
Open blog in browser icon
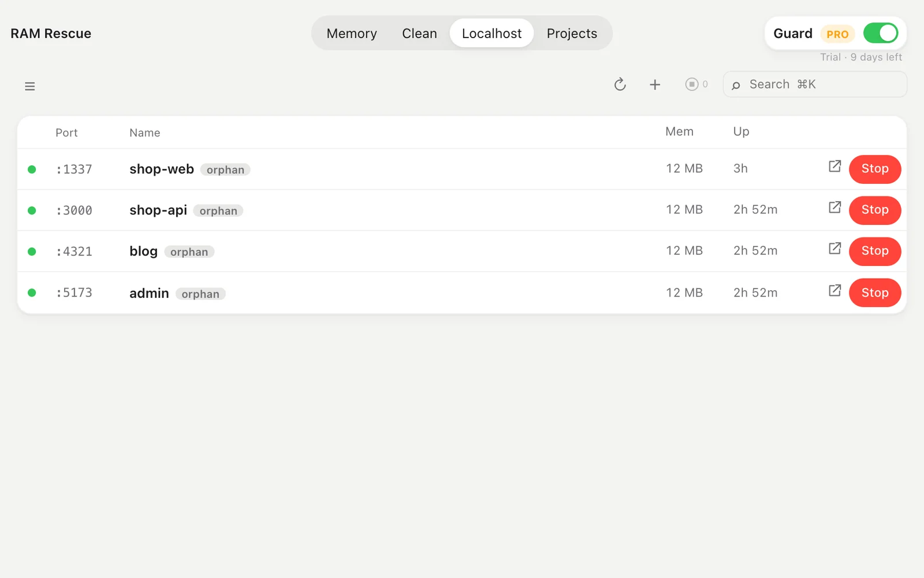834,249
